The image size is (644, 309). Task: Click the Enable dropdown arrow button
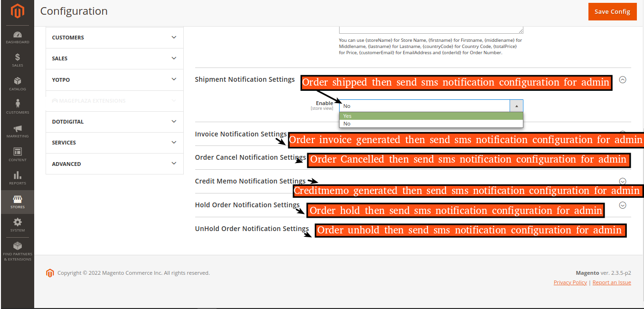click(516, 106)
